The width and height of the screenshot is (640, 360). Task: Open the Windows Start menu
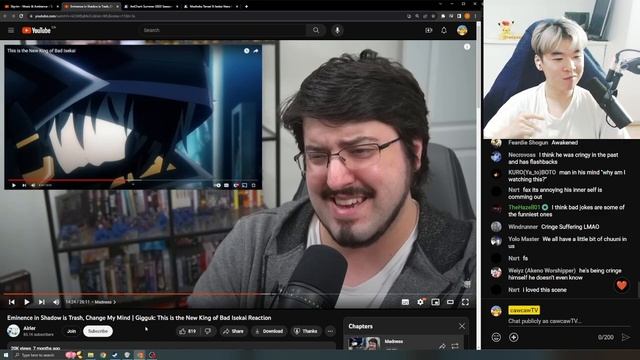point(5,355)
